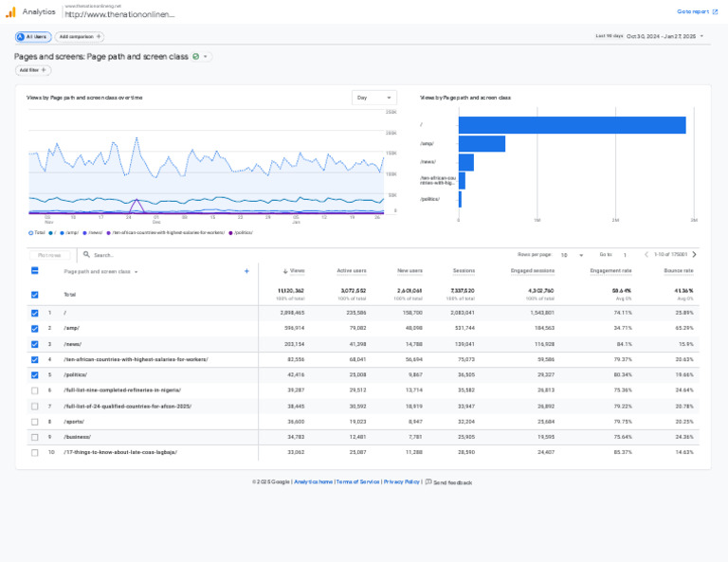
Task: Uncheck the checkbox for the /amp/ row
Action: coord(35,329)
